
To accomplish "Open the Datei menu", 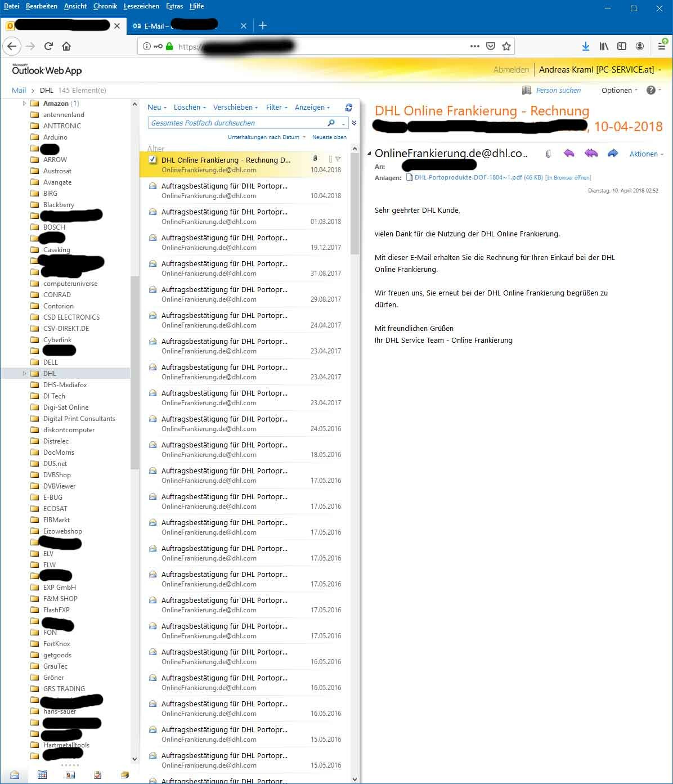I will (x=11, y=6).
